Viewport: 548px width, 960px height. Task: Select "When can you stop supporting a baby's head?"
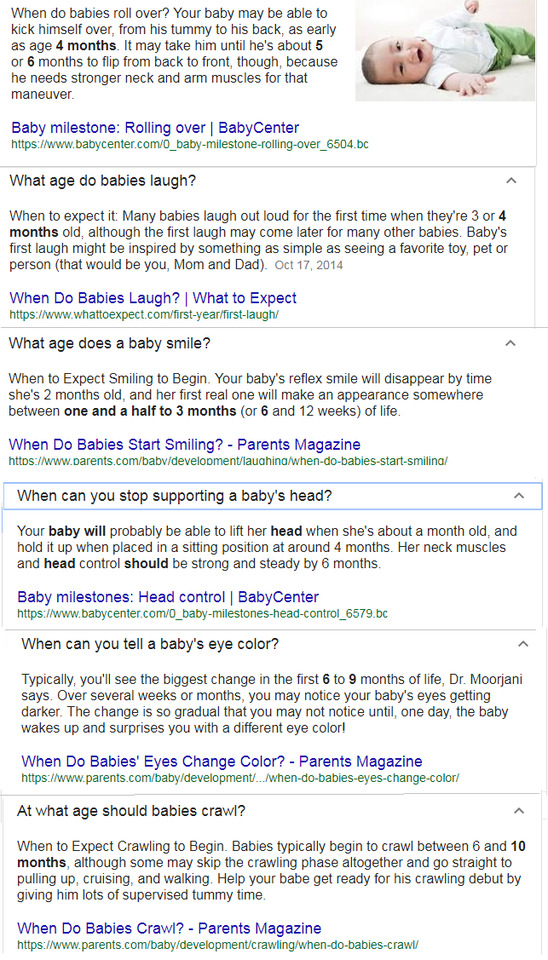point(175,495)
